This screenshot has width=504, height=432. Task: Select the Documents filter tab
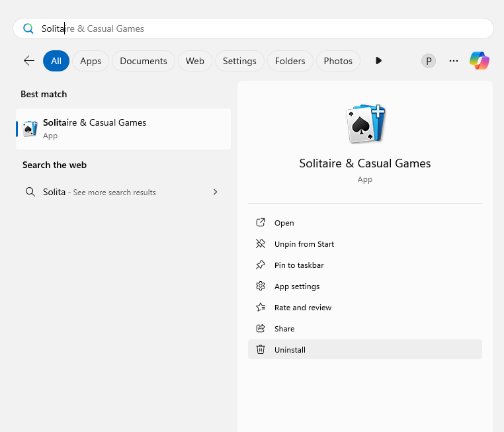point(144,61)
